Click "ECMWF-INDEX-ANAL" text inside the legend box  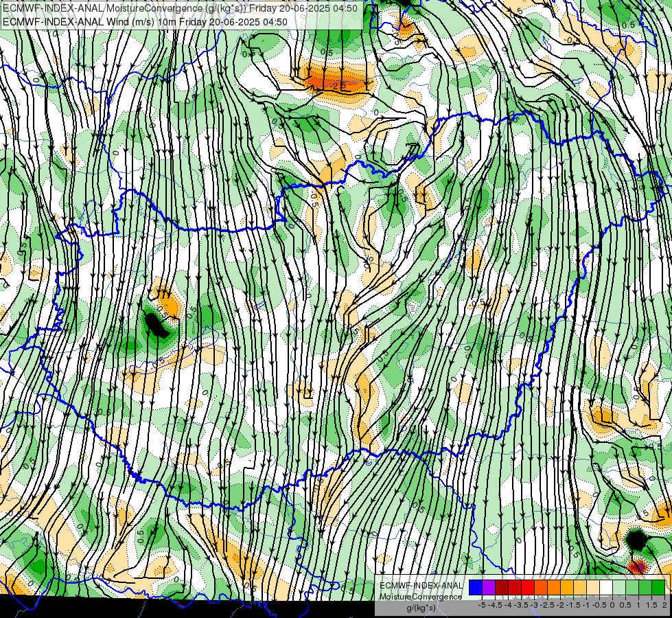(421, 586)
